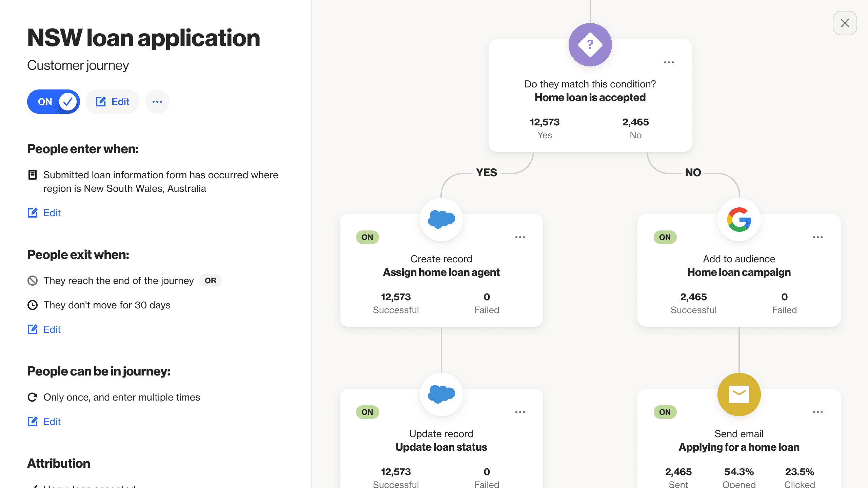Toggle ON badge for Assign home loan agent

point(367,237)
